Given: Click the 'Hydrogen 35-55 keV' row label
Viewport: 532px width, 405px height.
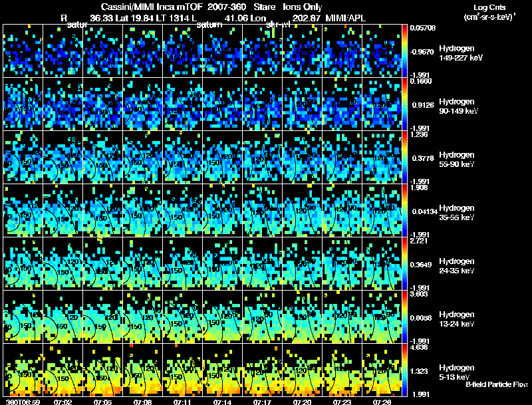Looking at the screenshot, I should pos(457,212).
